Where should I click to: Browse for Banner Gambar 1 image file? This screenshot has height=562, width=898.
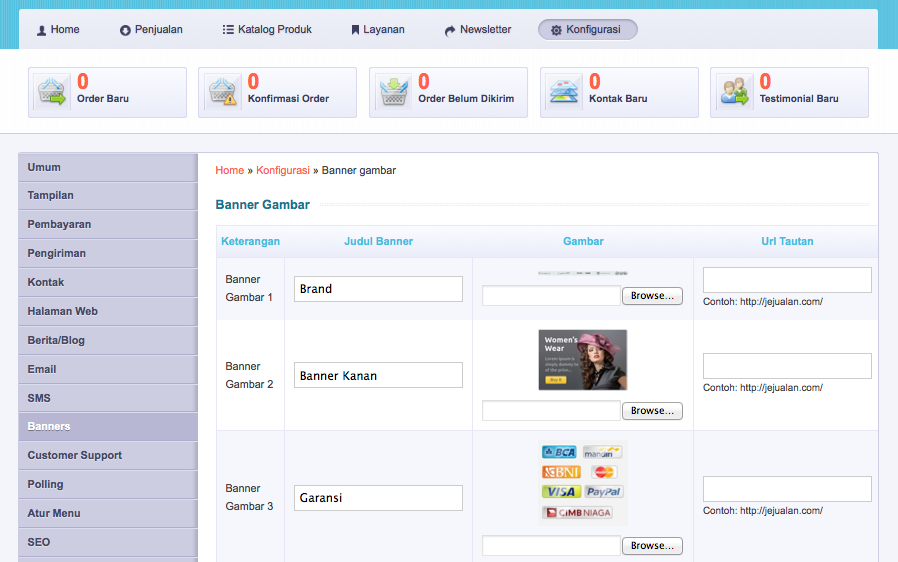pos(652,296)
